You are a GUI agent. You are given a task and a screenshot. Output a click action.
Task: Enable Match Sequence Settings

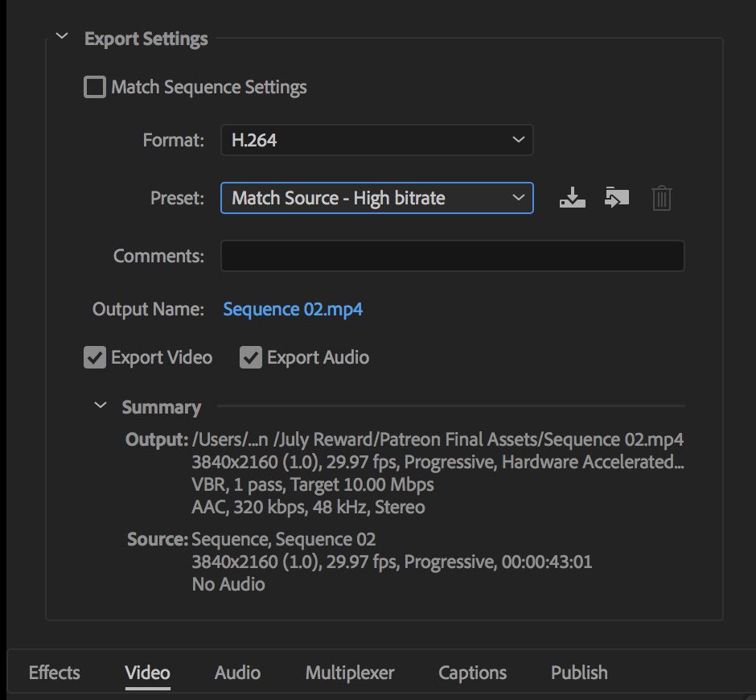pyautogui.click(x=94, y=86)
